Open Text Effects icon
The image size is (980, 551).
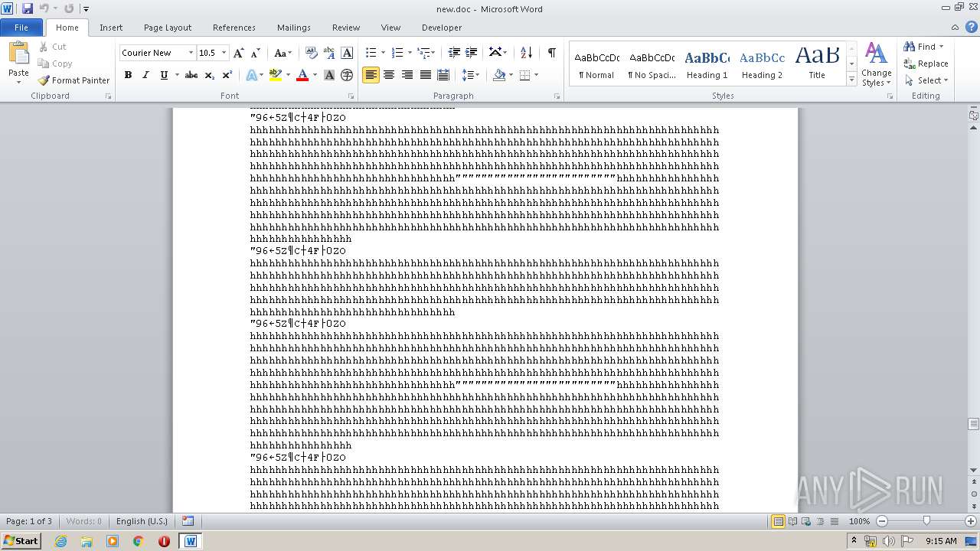click(251, 75)
